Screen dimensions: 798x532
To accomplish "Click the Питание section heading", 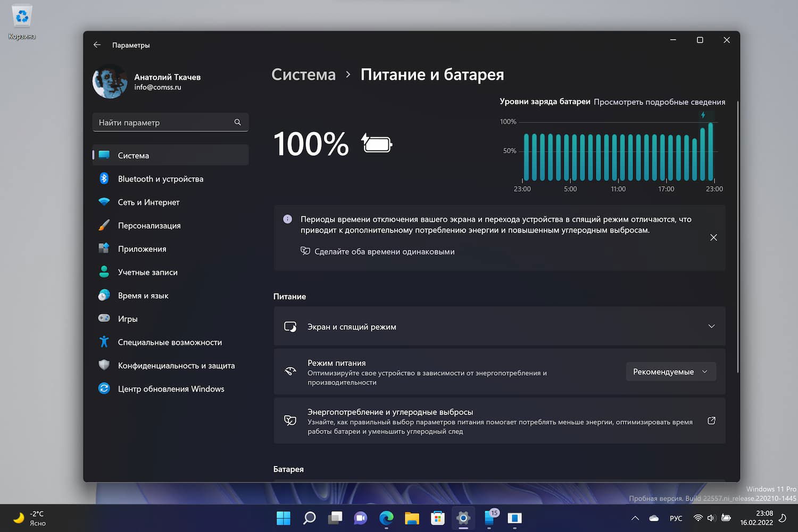I will [289, 296].
